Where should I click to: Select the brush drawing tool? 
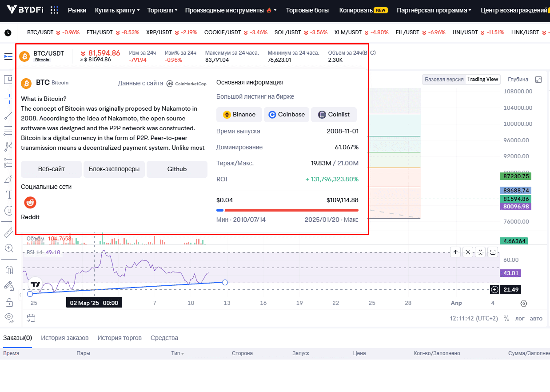(8, 179)
